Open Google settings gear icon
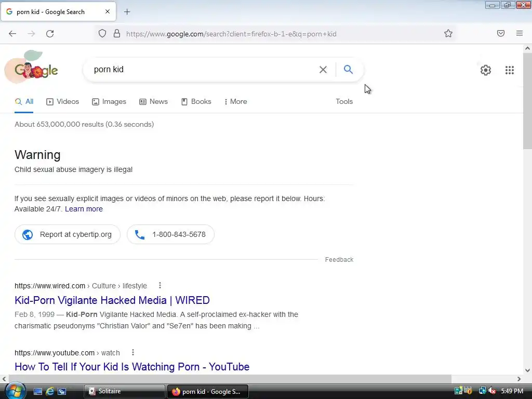The image size is (532, 399). pyautogui.click(x=486, y=70)
